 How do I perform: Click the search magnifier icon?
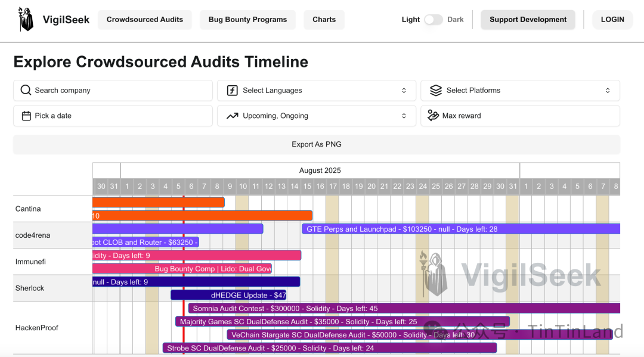pos(26,90)
